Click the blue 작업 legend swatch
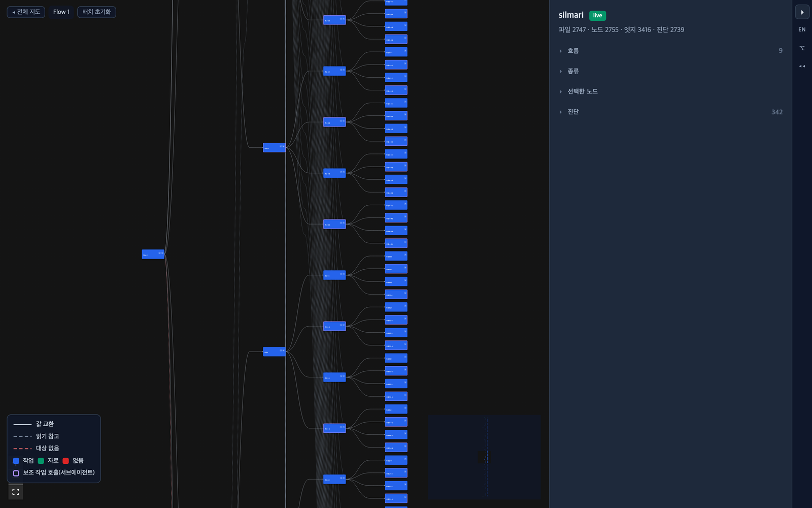This screenshot has height=508, width=812. 16,461
